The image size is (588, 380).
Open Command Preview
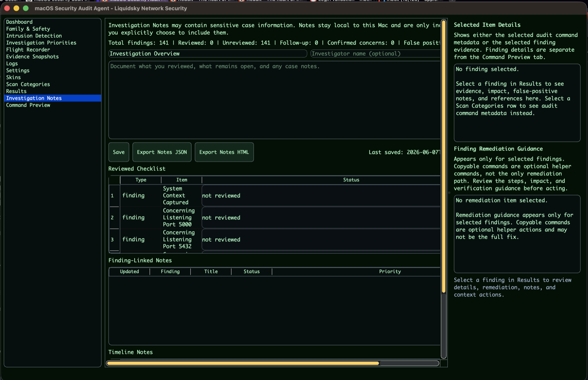pyautogui.click(x=53, y=105)
